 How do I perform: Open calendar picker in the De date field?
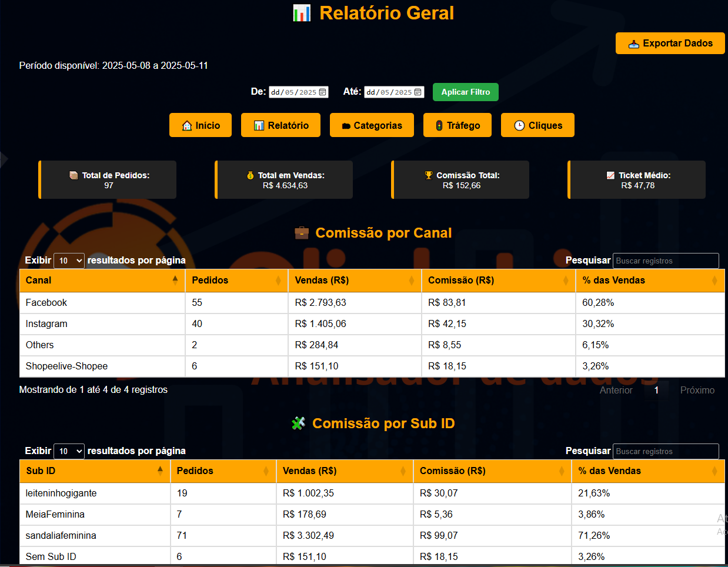click(323, 92)
